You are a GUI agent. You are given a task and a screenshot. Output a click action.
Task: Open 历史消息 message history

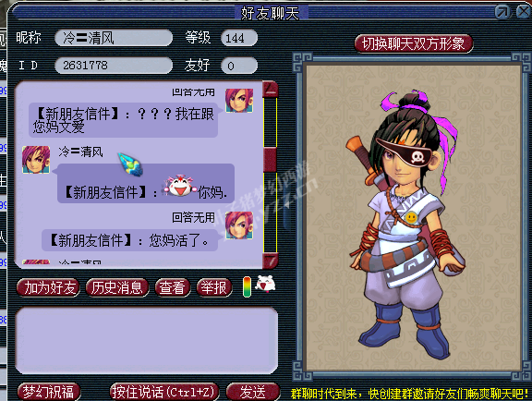tap(117, 288)
